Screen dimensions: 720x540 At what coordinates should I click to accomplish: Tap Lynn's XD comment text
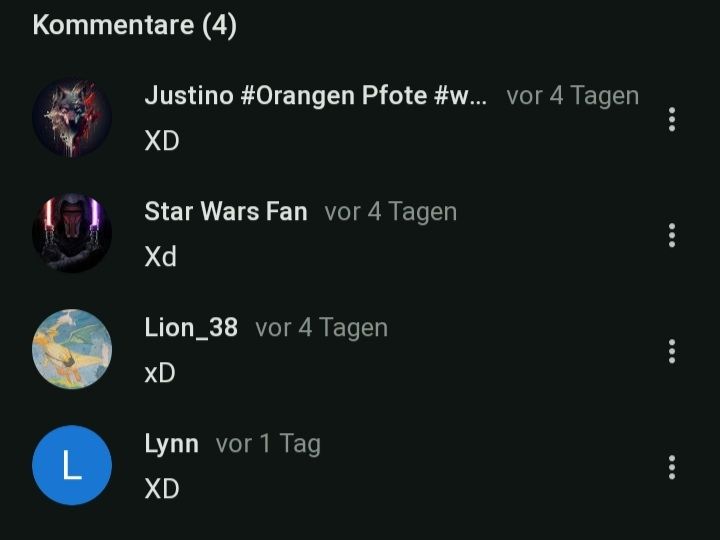tap(162, 489)
